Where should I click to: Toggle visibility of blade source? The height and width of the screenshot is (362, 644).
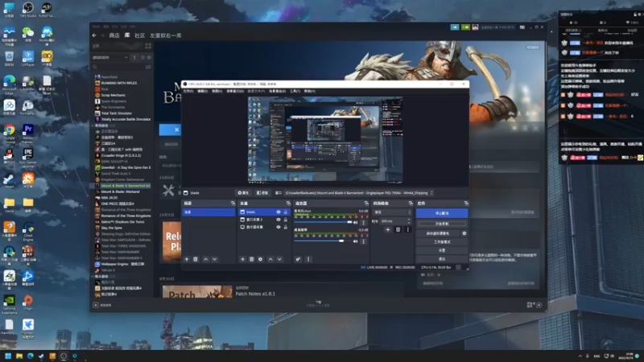tap(278, 212)
